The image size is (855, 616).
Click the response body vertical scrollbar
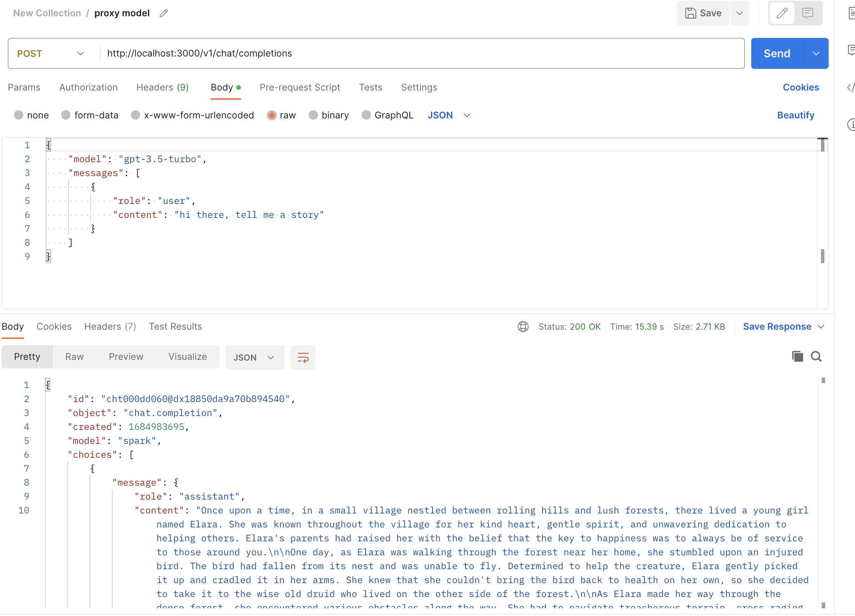823,491
